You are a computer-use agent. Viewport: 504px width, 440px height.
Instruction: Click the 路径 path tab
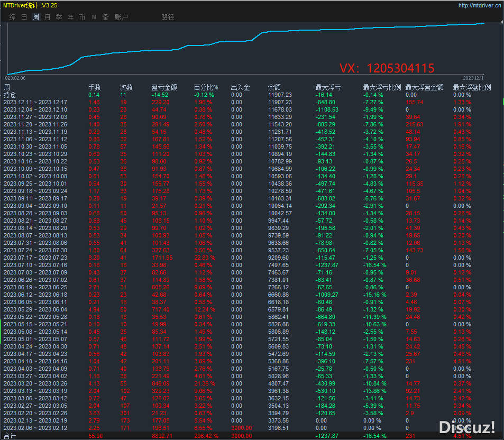click(x=168, y=17)
